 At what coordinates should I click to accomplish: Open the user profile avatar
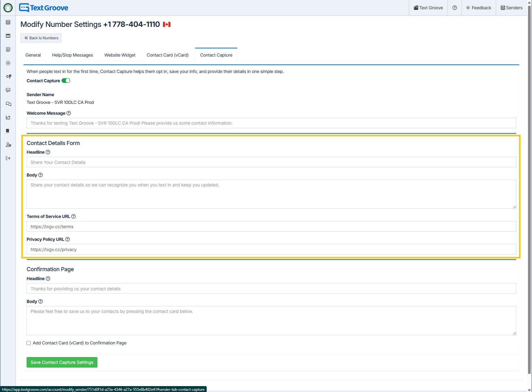coord(8,8)
